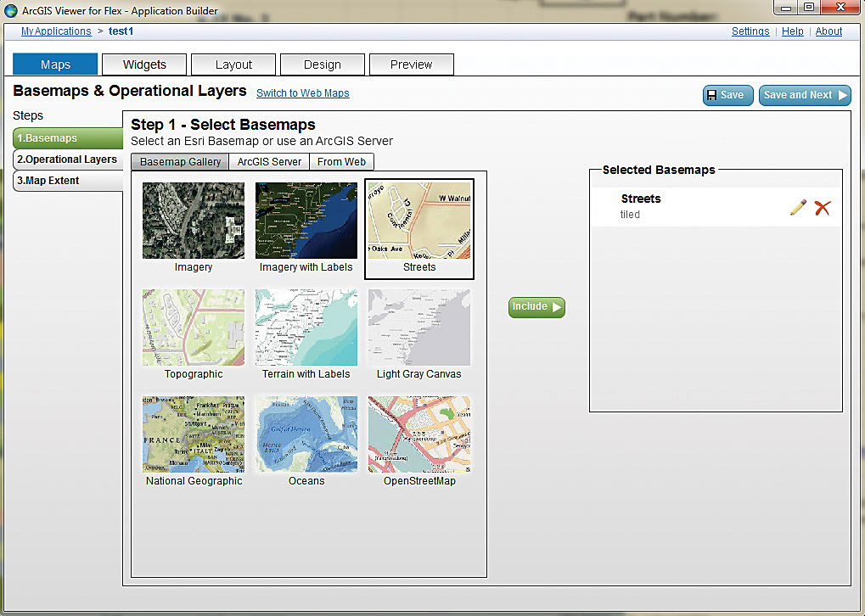Click the pencil edit icon for Streets
This screenshot has height=616, width=865.
(798, 207)
